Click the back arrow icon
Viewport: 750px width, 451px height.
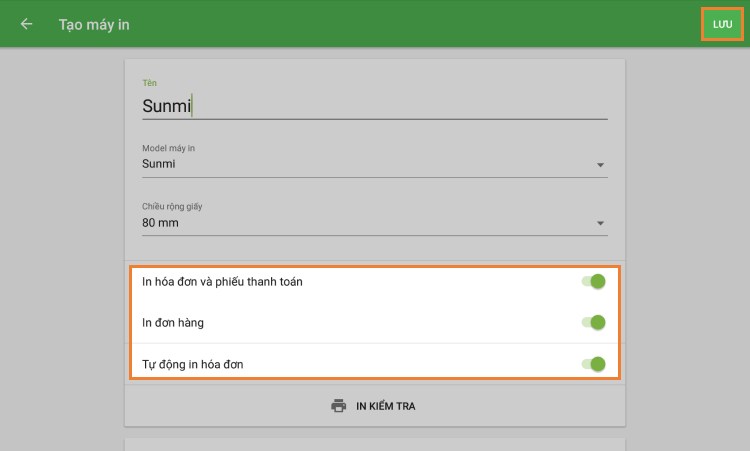pos(26,24)
